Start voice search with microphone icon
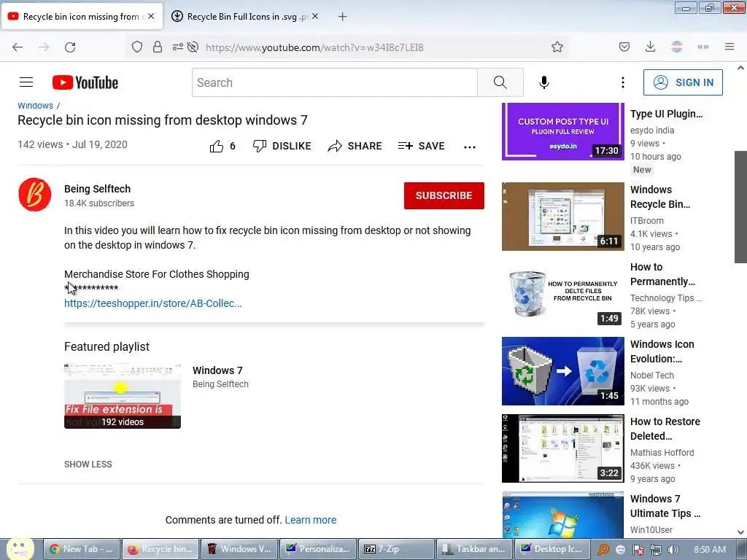 (543, 82)
